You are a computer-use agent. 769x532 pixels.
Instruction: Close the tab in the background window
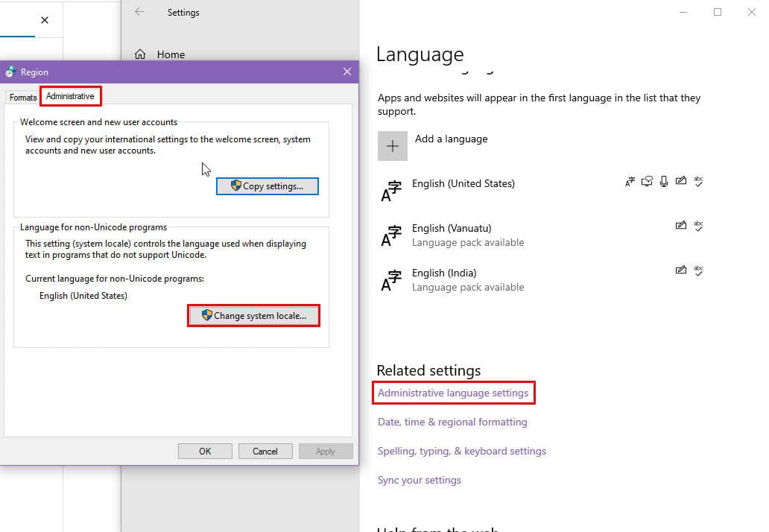click(x=45, y=20)
